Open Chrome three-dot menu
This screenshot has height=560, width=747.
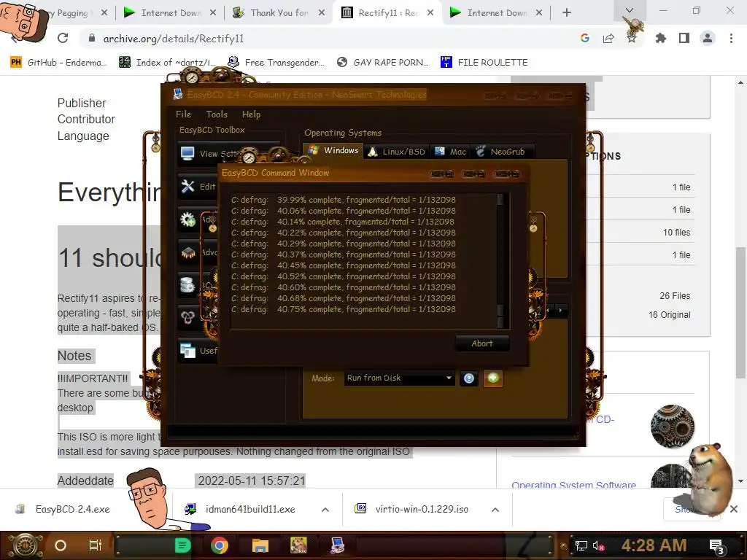pos(731,39)
